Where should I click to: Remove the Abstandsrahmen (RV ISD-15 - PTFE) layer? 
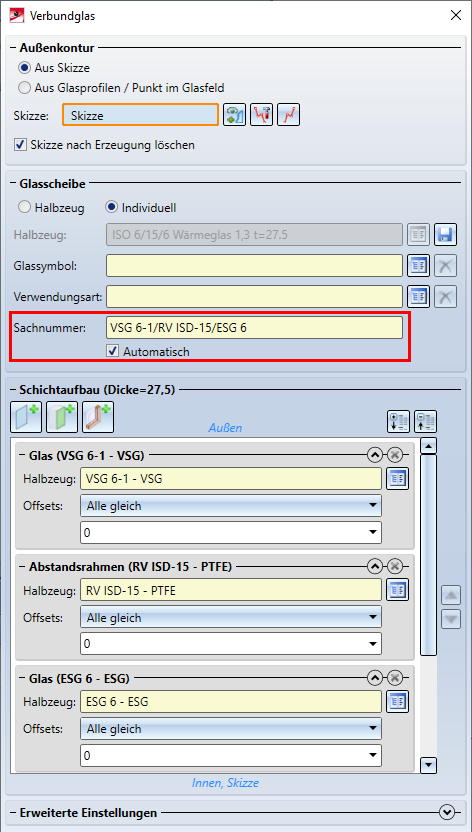[394, 567]
